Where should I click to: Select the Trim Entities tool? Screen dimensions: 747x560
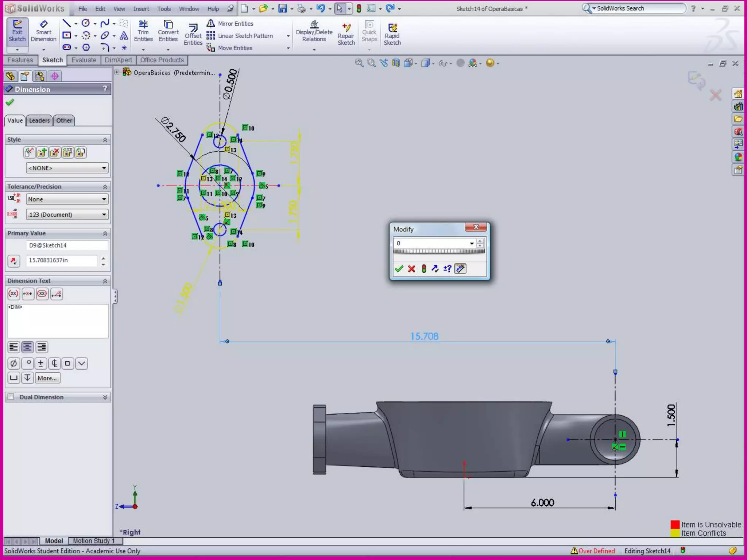143,31
